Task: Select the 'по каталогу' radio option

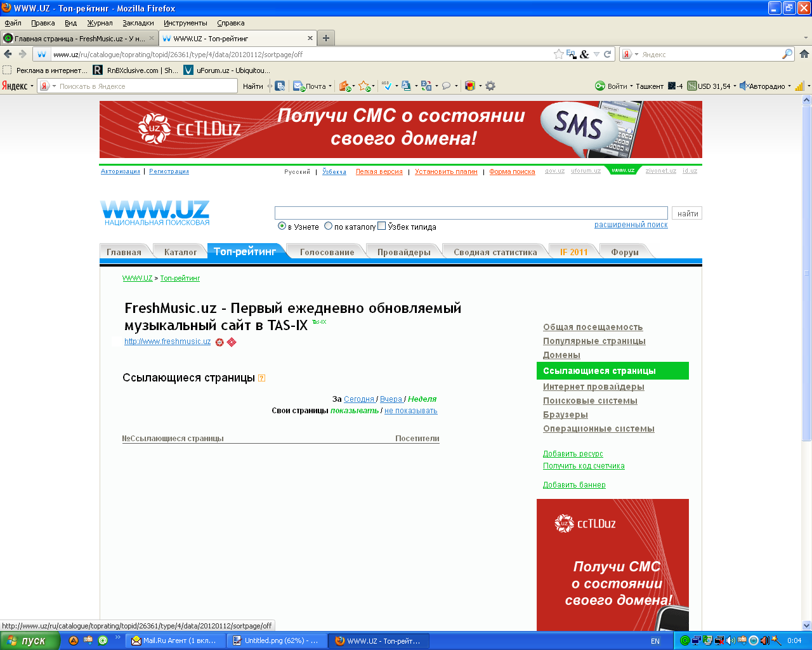Action: pos(328,226)
